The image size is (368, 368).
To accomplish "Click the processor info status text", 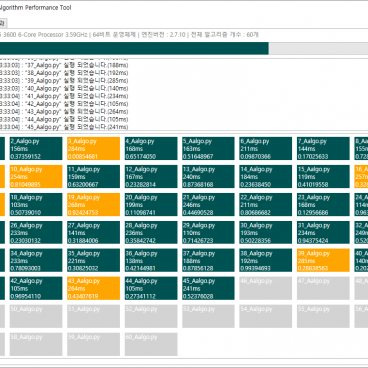I will pyautogui.click(x=129, y=35).
